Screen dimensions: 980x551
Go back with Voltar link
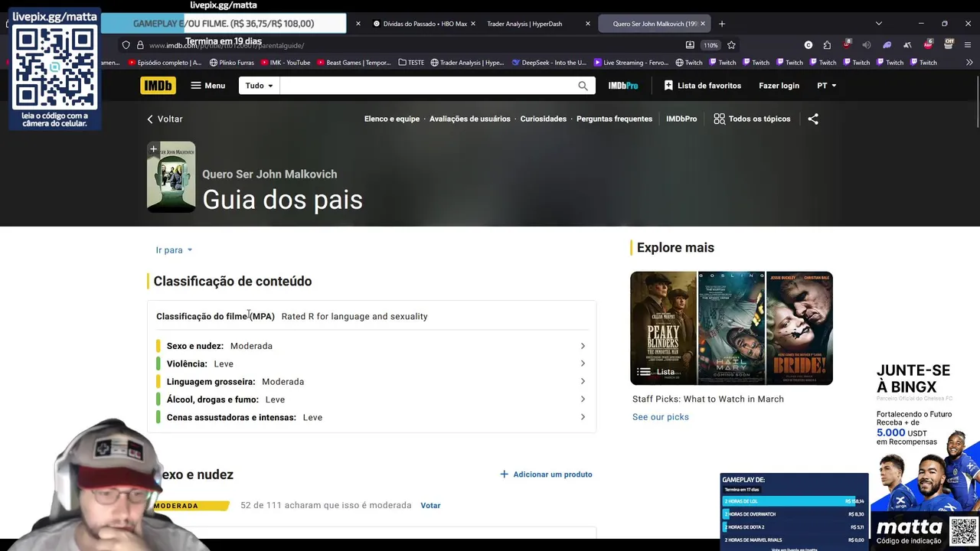tap(165, 119)
